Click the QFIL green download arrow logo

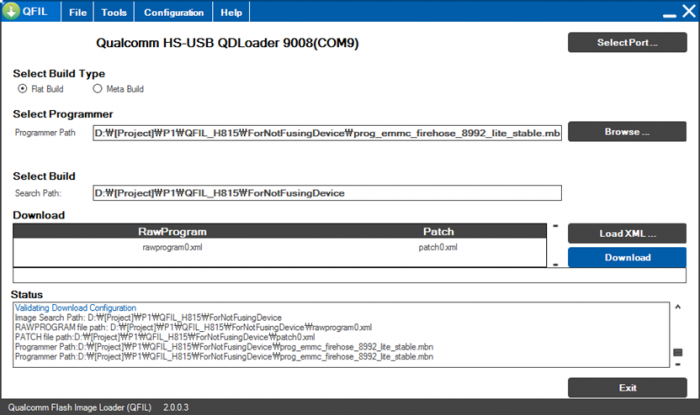11,11
